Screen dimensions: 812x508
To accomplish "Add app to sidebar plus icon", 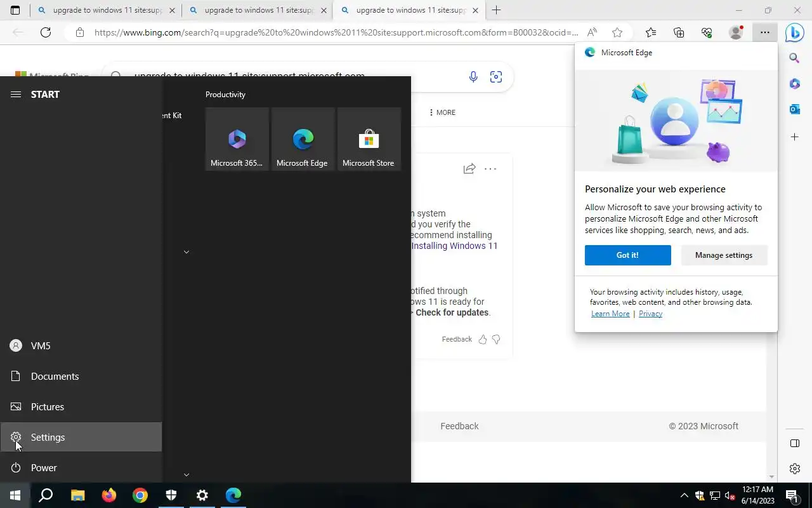I will point(794,137).
